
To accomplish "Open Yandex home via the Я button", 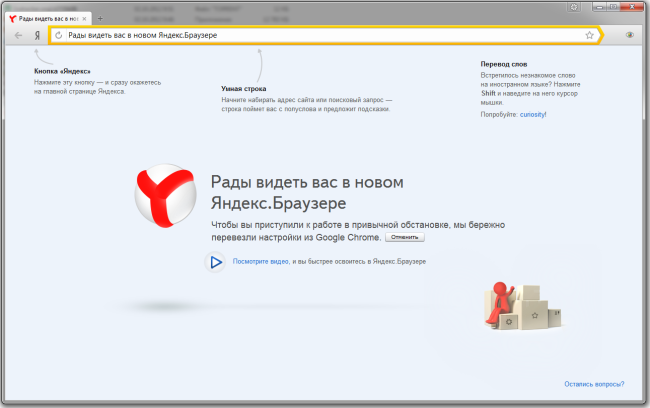I will (x=37, y=36).
